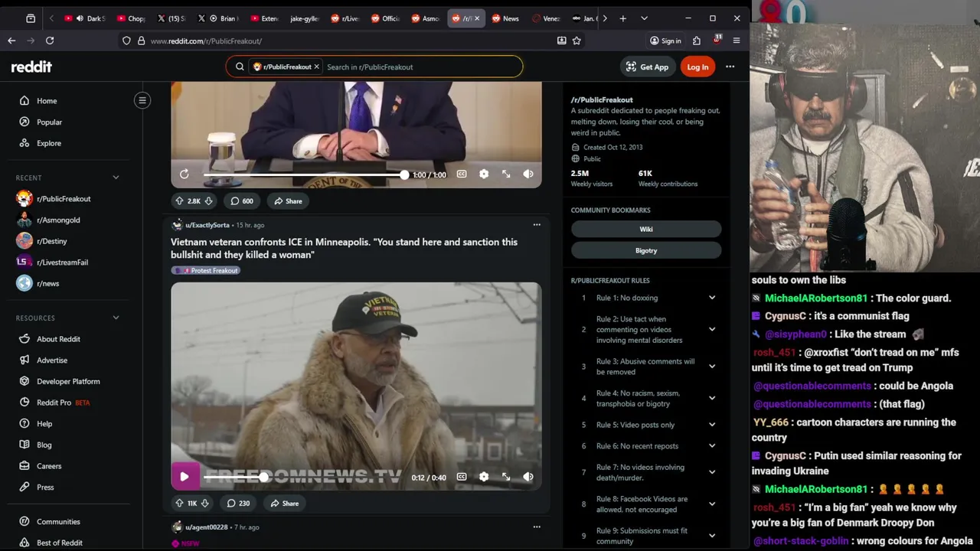Expand Rule 3: Abusive comments rule
Screen dimensions: 980x551
click(x=647, y=367)
